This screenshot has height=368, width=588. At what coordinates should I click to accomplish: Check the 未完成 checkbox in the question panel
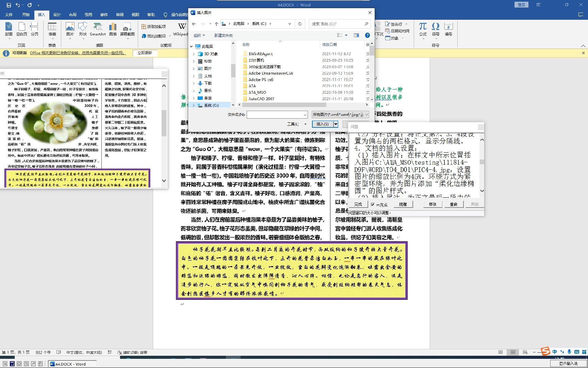coord(373,204)
